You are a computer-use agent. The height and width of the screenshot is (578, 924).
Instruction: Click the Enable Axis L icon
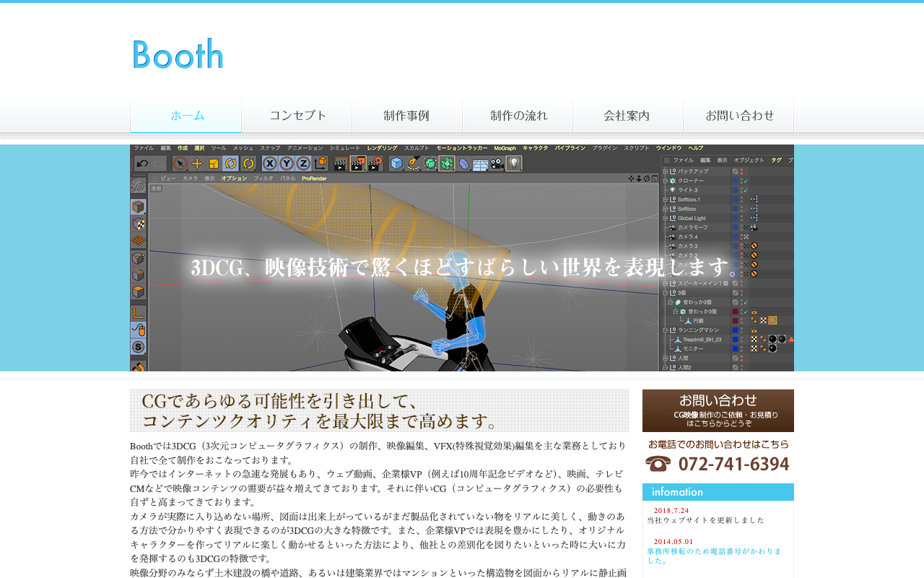[x=138, y=313]
